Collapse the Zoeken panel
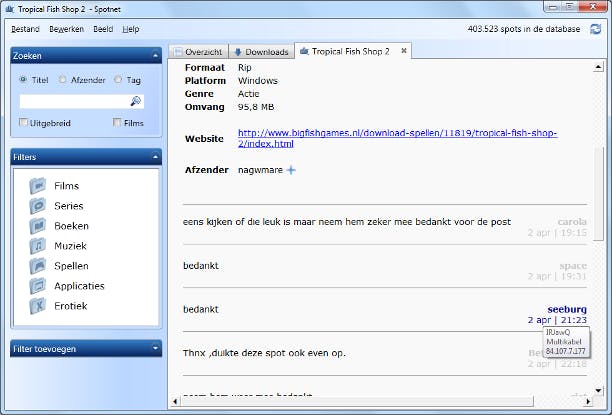 (155, 56)
